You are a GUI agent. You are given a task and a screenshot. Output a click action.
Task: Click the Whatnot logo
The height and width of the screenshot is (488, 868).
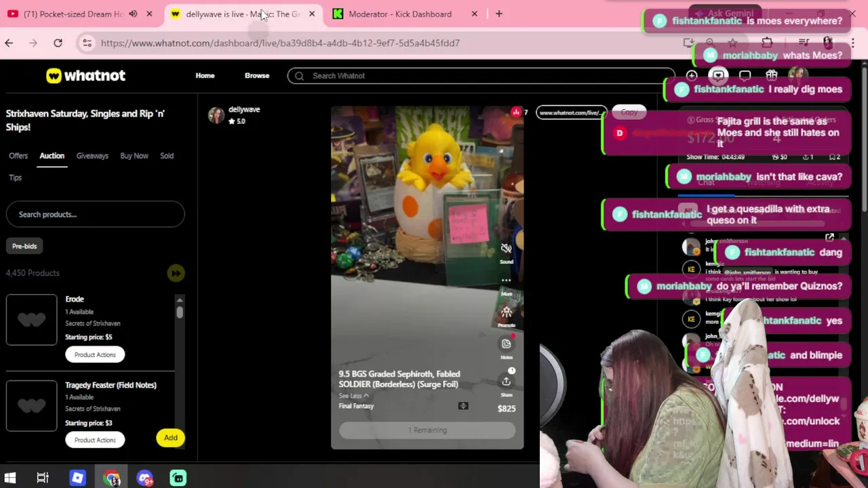(86, 76)
